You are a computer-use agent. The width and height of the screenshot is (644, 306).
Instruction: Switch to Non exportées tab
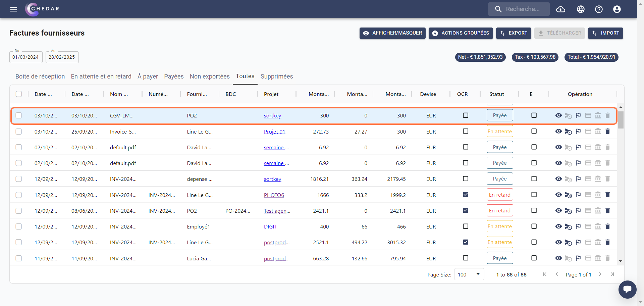point(210,76)
